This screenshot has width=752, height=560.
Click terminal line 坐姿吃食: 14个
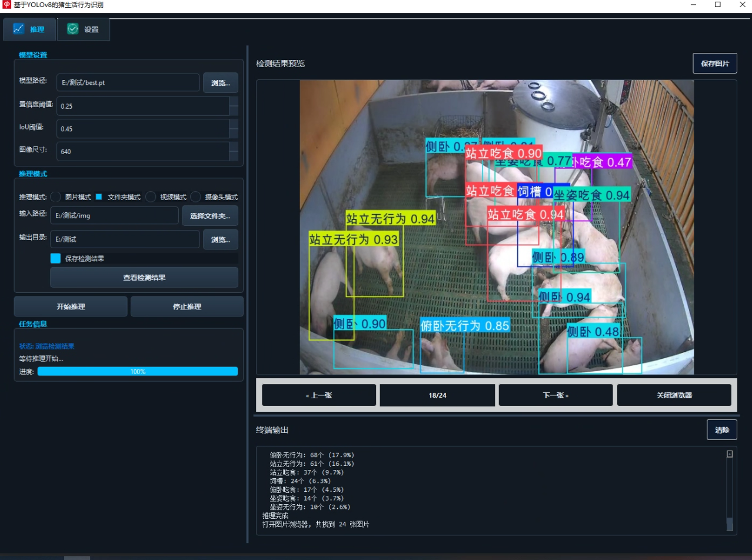coord(307,498)
